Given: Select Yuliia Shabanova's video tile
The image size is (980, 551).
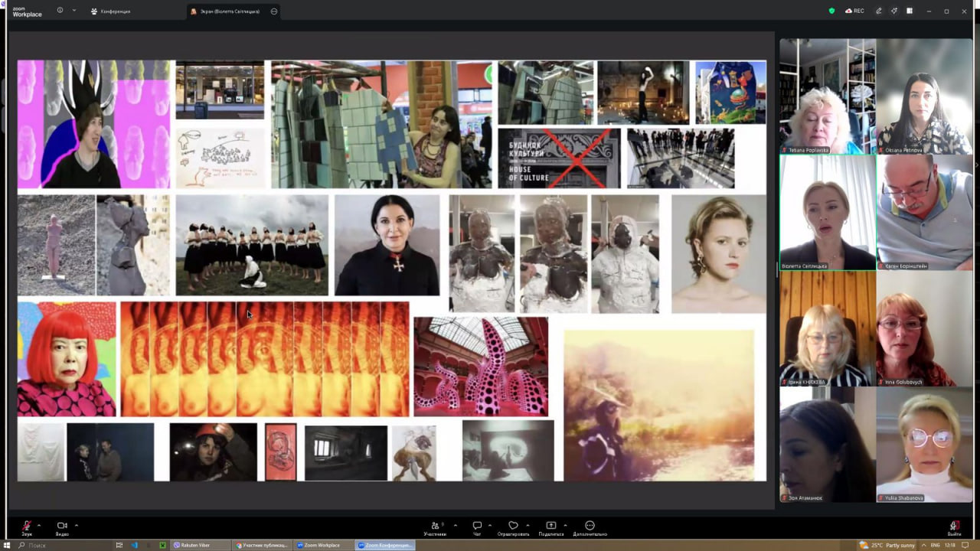Looking at the screenshot, I should (924, 445).
